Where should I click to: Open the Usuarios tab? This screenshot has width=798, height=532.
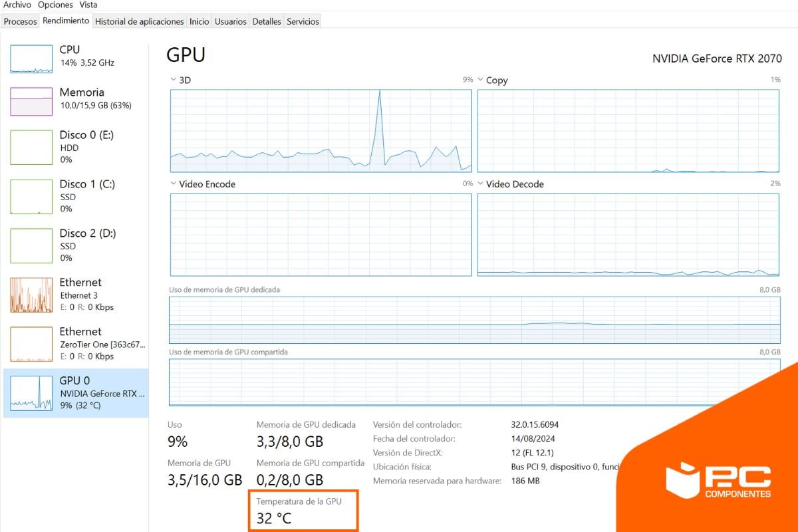(231, 21)
